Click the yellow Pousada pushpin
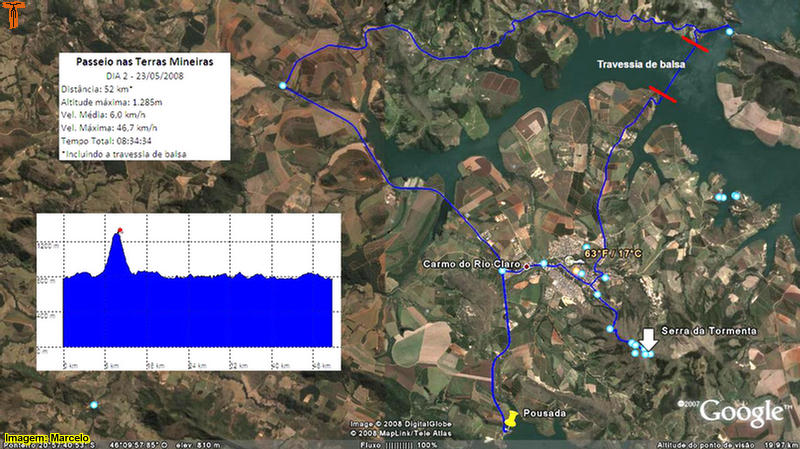The image size is (800, 449). point(511,420)
